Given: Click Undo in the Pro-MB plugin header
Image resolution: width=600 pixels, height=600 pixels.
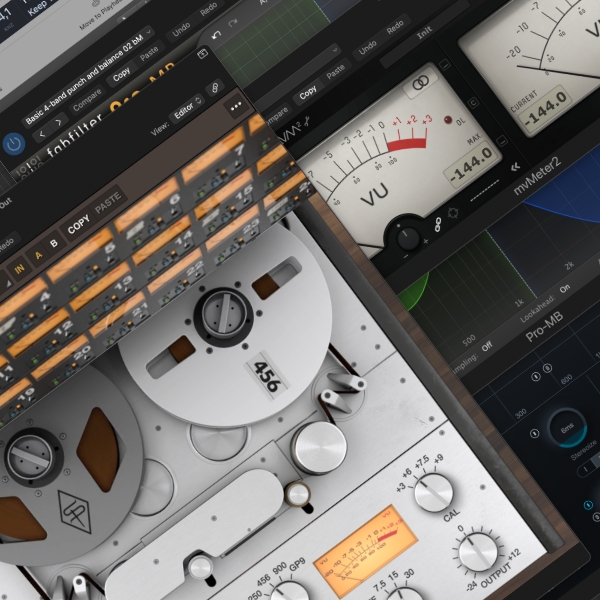Looking at the screenshot, I should [181, 29].
